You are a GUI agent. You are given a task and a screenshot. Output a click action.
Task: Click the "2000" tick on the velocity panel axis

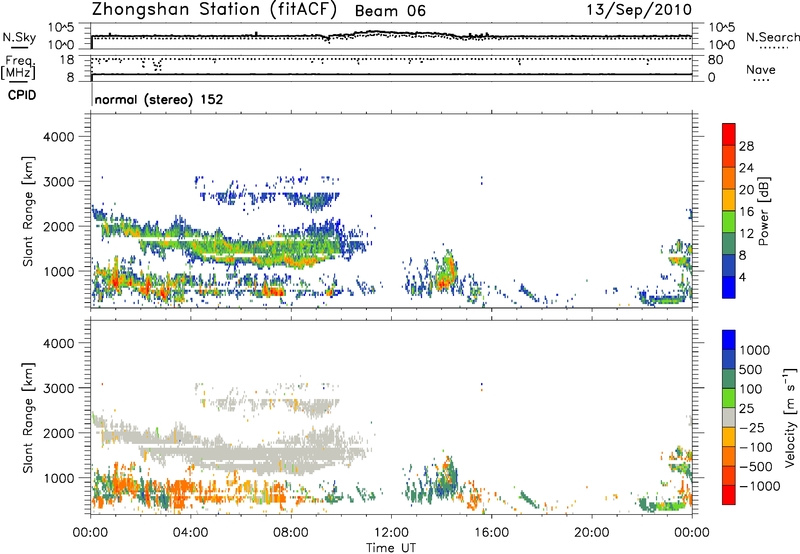click(58, 433)
